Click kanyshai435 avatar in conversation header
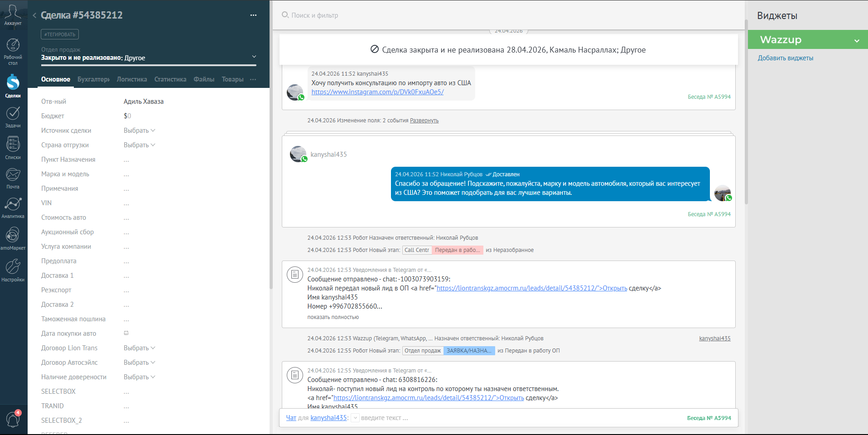 pyautogui.click(x=299, y=154)
